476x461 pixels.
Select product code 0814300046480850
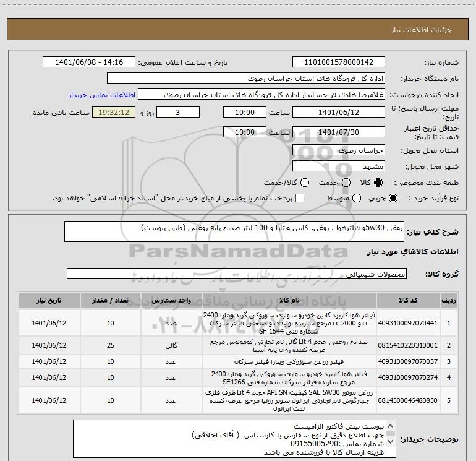pos(408,400)
